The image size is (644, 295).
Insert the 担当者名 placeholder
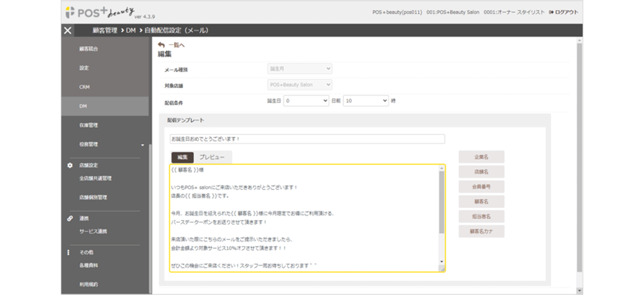[481, 217]
